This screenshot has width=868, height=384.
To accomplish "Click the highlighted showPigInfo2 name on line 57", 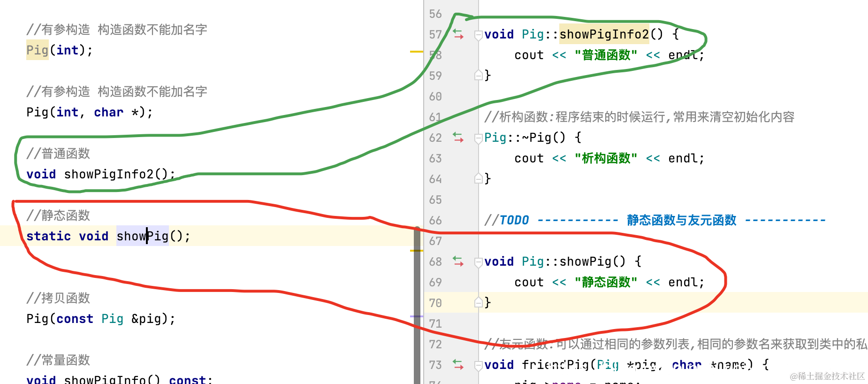I will click(604, 34).
